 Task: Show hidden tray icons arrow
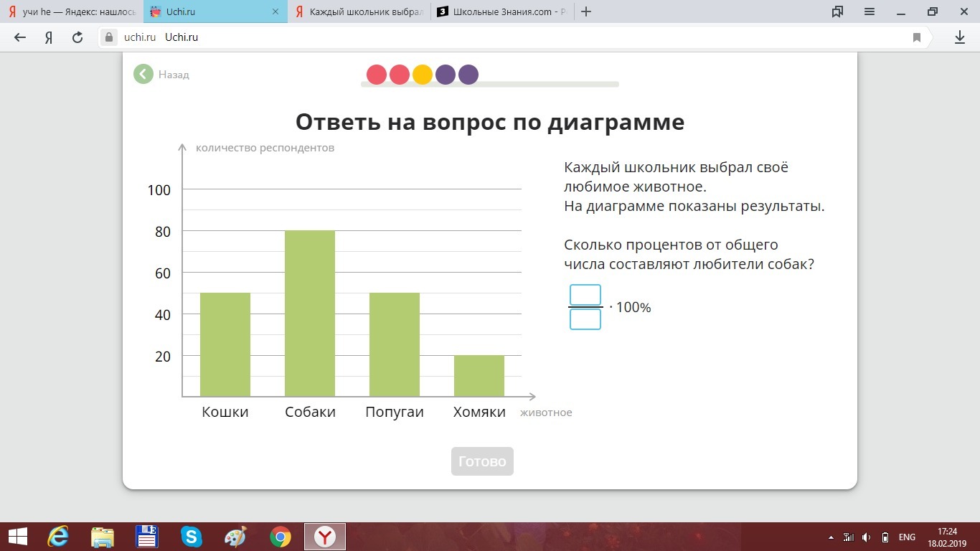coord(831,537)
